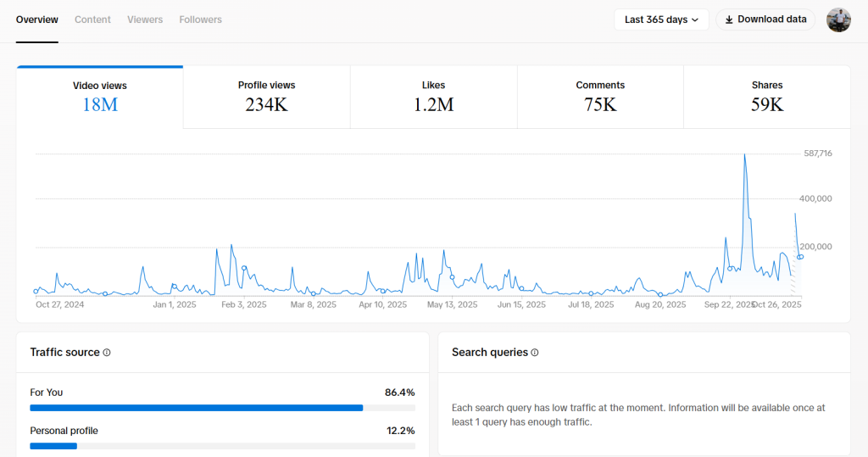Click the Oct 27, 2024 chart start marker
This screenshot has height=457, width=868.
(36, 291)
